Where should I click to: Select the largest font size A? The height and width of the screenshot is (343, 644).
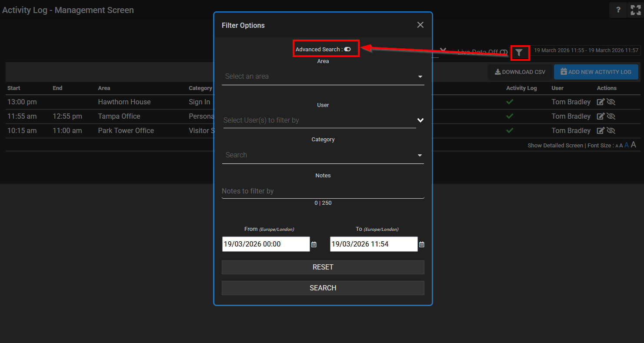click(x=634, y=145)
